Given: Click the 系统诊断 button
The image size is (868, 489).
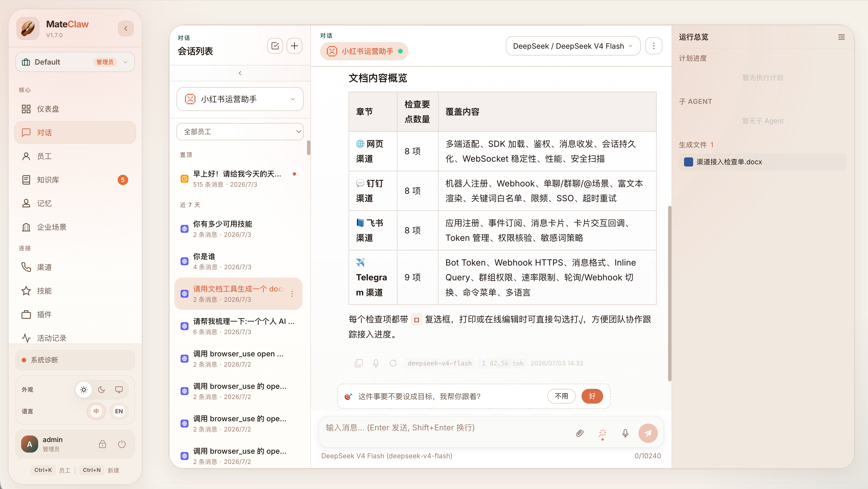Looking at the screenshot, I should coord(75,360).
